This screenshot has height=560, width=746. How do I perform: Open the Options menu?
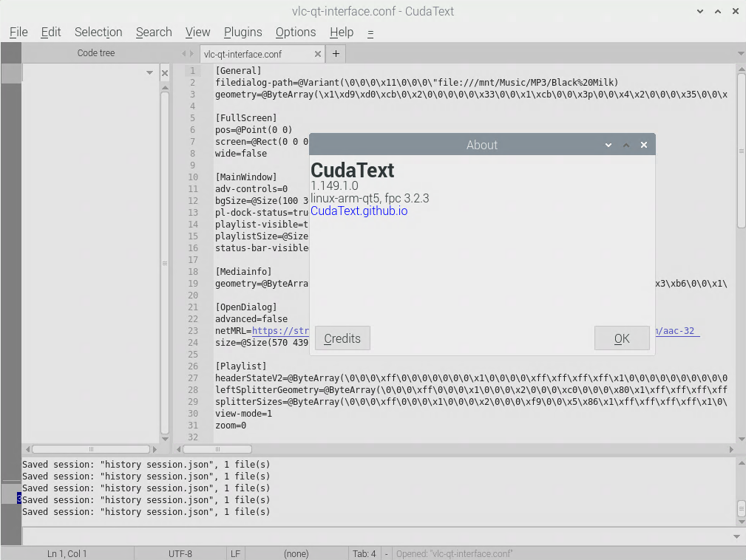point(296,32)
